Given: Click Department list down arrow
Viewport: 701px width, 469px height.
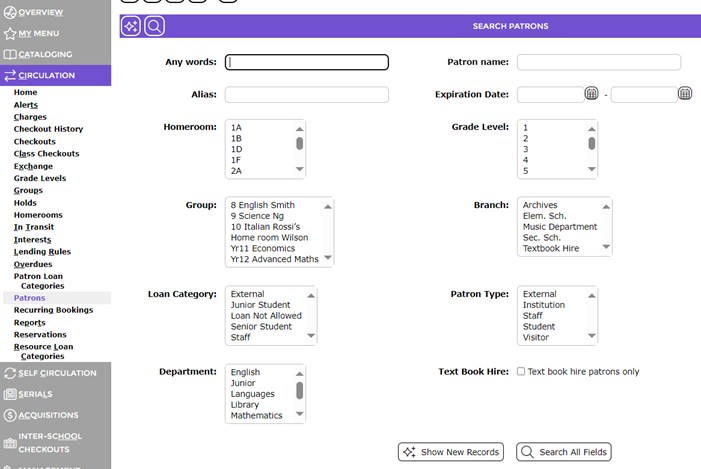Looking at the screenshot, I should (300, 414).
